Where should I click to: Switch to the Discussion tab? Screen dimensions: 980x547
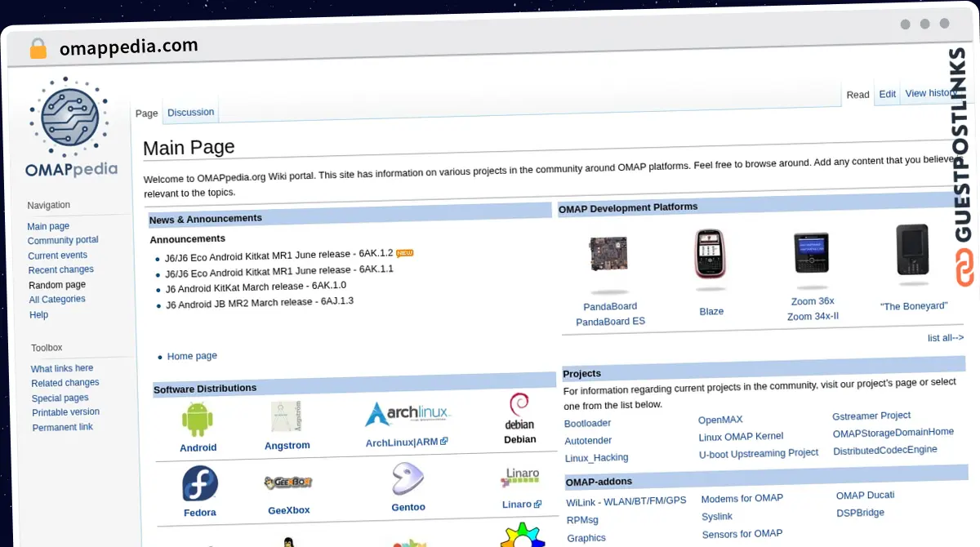click(190, 112)
